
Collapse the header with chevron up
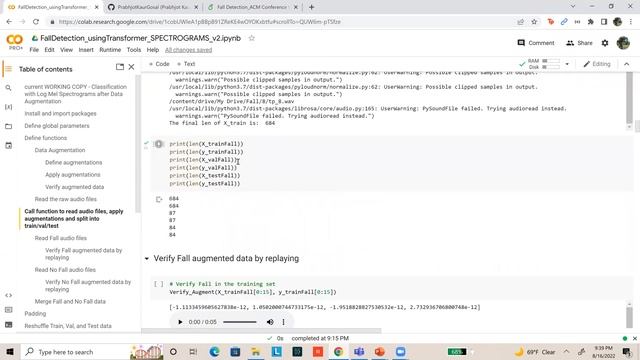click(627, 64)
